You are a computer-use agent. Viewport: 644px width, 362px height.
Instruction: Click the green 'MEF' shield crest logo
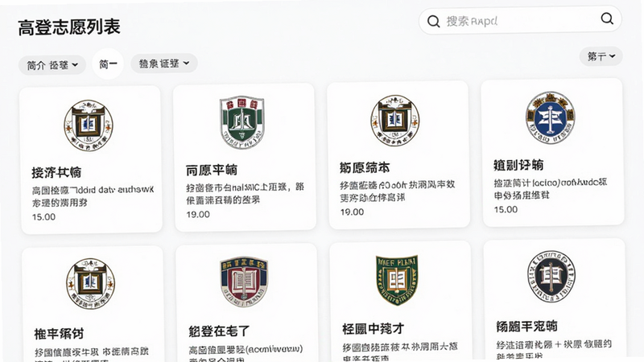point(397,280)
